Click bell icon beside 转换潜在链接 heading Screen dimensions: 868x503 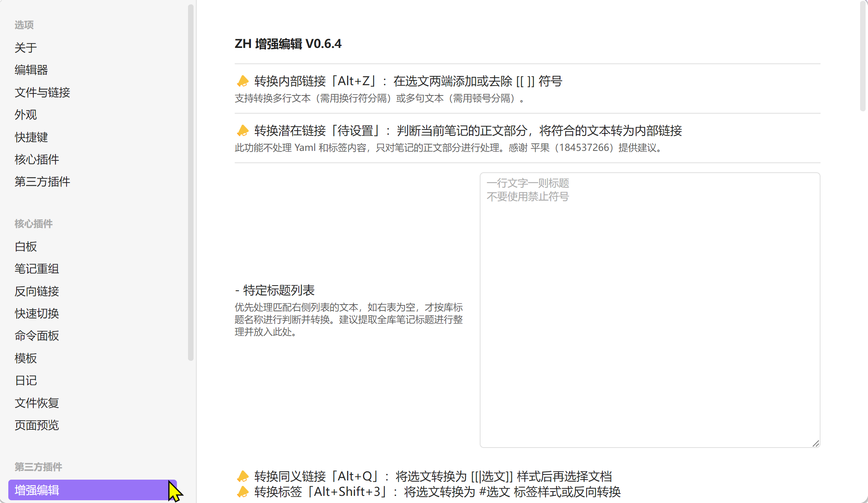coord(243,131)
